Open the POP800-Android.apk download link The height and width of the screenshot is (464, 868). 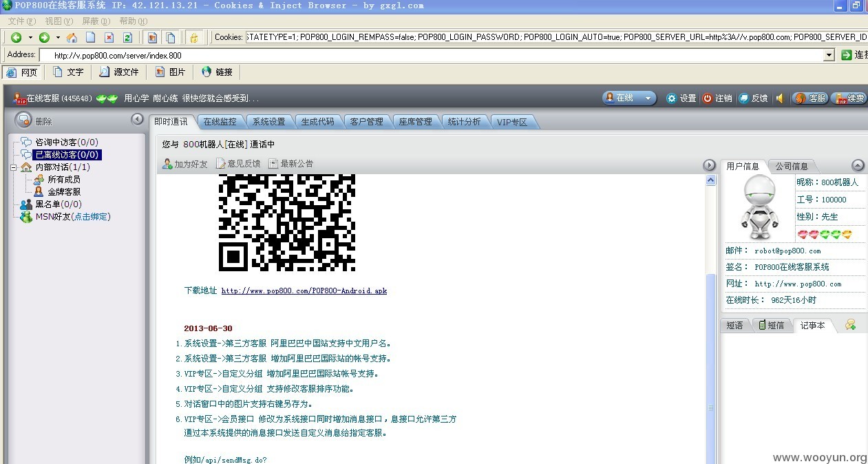coord(304,291)
